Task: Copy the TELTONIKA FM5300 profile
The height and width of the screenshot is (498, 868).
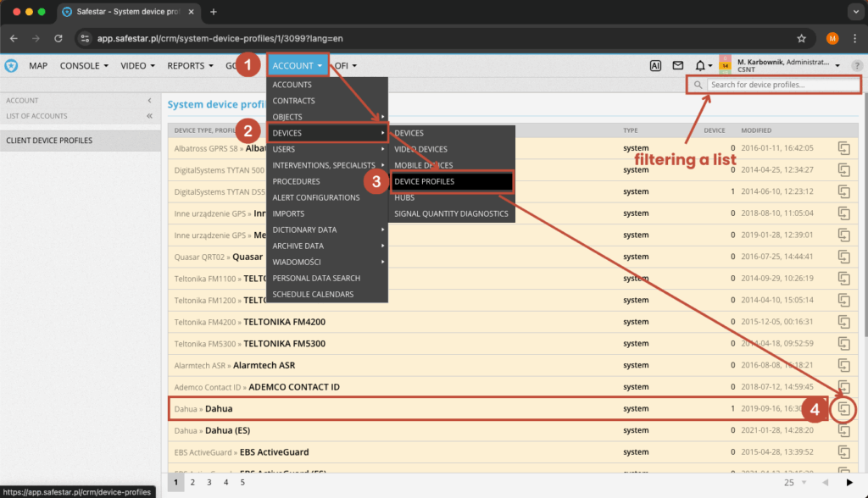Action: tap(843, 344)
